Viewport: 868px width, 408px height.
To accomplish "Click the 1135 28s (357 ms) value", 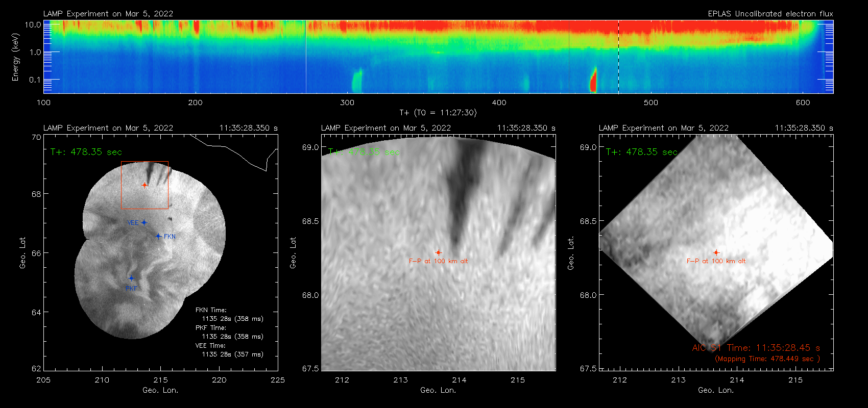I will 233,354.
